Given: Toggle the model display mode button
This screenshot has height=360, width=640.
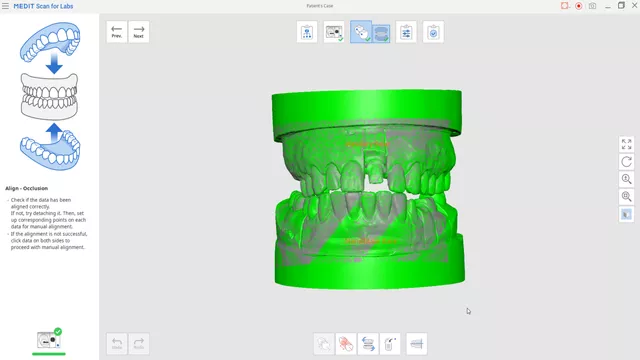Looking at the screenshot, I should 627,214.
